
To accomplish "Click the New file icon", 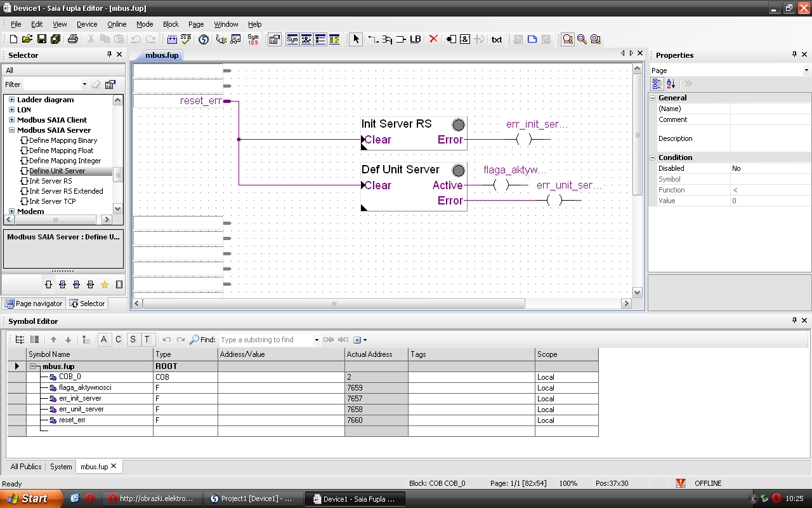I will pyautogui.click(x=14, y=39).
